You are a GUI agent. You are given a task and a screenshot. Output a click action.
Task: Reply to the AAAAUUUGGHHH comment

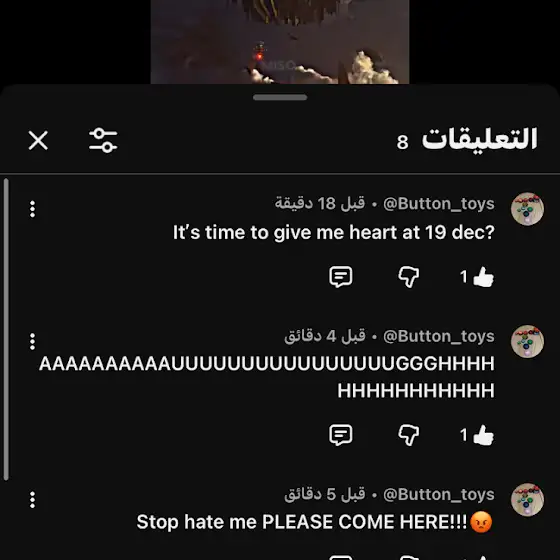341,435
